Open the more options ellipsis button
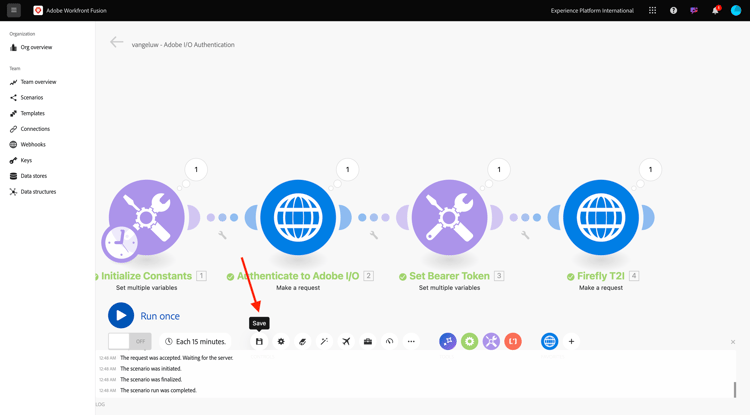Image resolution: width=750 pixels, height=415 pixels. (411, 341)
